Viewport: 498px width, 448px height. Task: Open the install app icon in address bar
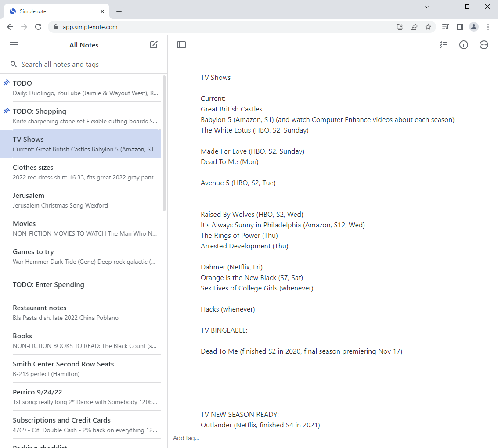400,27
